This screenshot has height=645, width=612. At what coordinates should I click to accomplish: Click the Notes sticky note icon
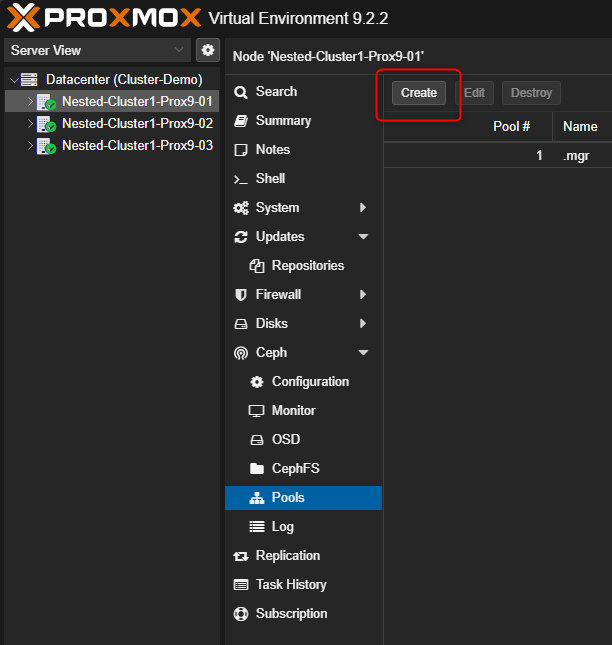tap(241, 150)
